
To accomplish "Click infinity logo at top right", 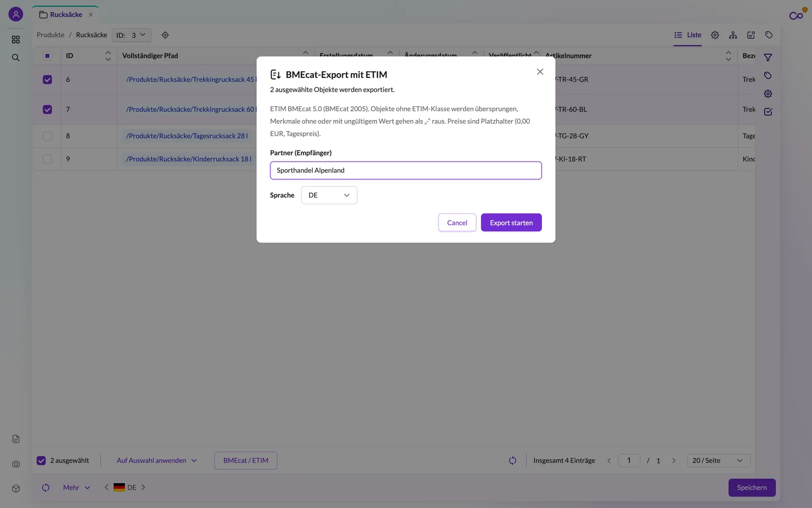I will [796, 16].
